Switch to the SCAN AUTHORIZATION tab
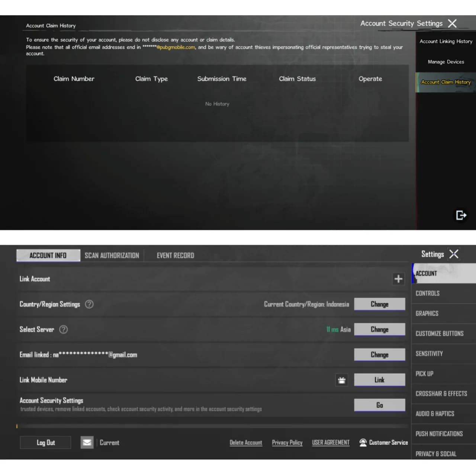Image resolution: width=476 pixels, height=476 pixels. [x=112, y=255]
